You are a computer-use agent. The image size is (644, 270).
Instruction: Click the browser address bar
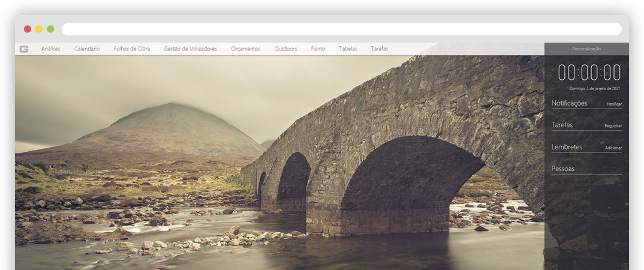342,29
